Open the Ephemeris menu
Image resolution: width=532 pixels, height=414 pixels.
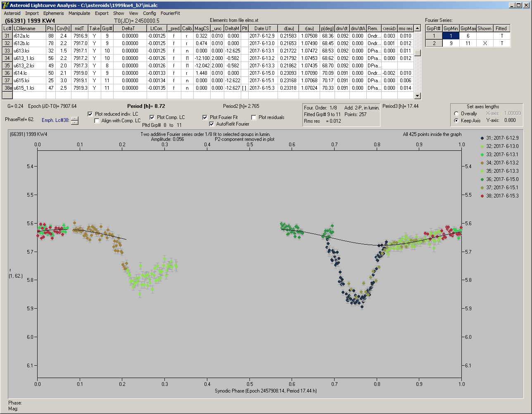[x=53, y=13]
